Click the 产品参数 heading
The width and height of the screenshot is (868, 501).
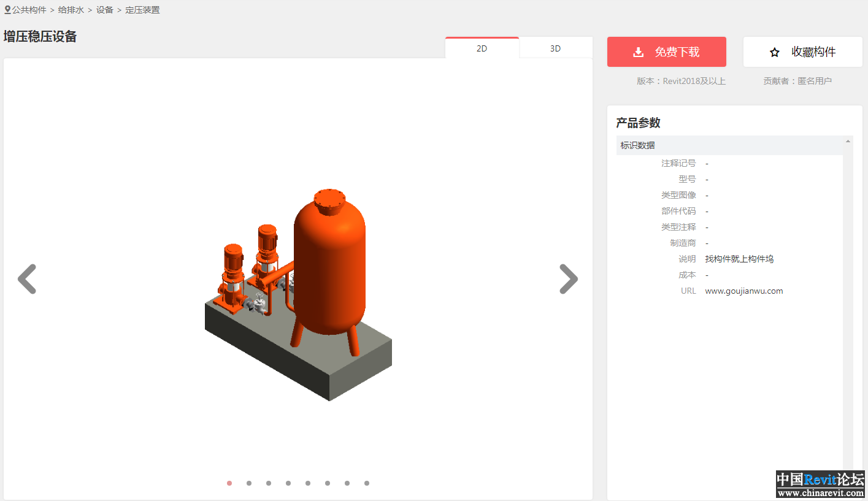tap(638, 123)
